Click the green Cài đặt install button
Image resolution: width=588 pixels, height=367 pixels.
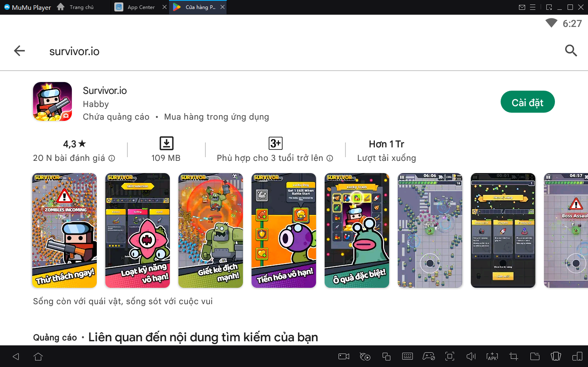pos(527,102)
